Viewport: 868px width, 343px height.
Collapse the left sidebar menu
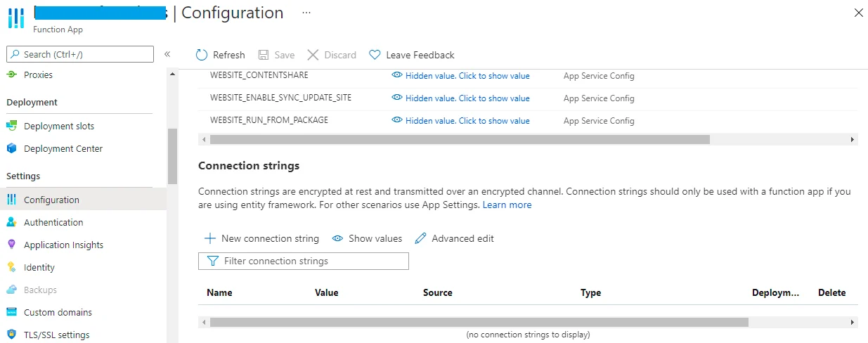pos(167,54)
